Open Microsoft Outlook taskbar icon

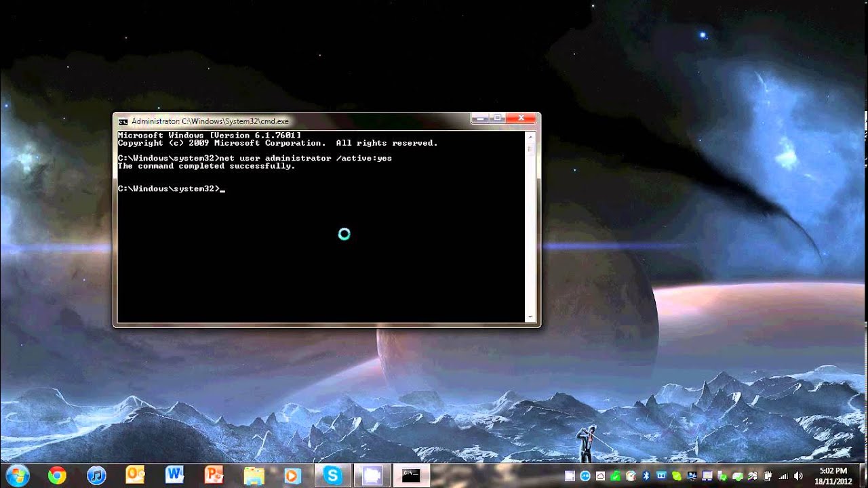coord(135,475)
